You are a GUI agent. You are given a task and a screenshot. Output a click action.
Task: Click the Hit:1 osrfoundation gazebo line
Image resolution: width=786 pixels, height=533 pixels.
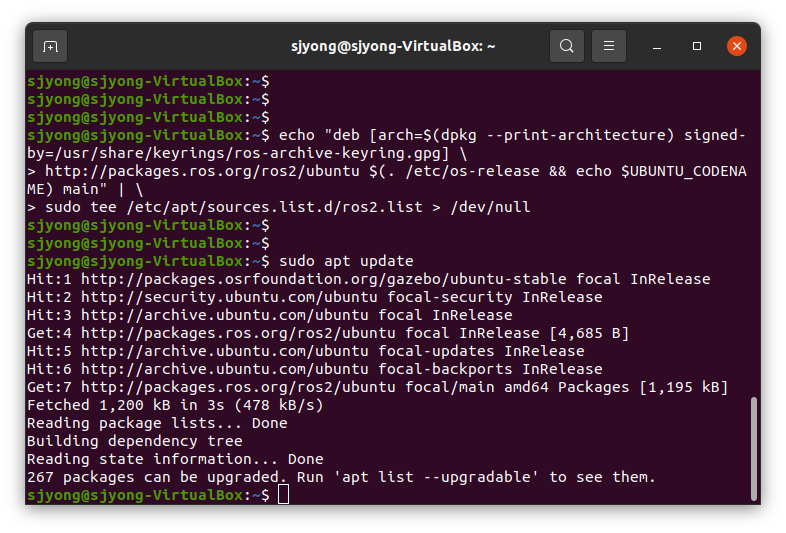pyautogui.click(x=368, y=279)
